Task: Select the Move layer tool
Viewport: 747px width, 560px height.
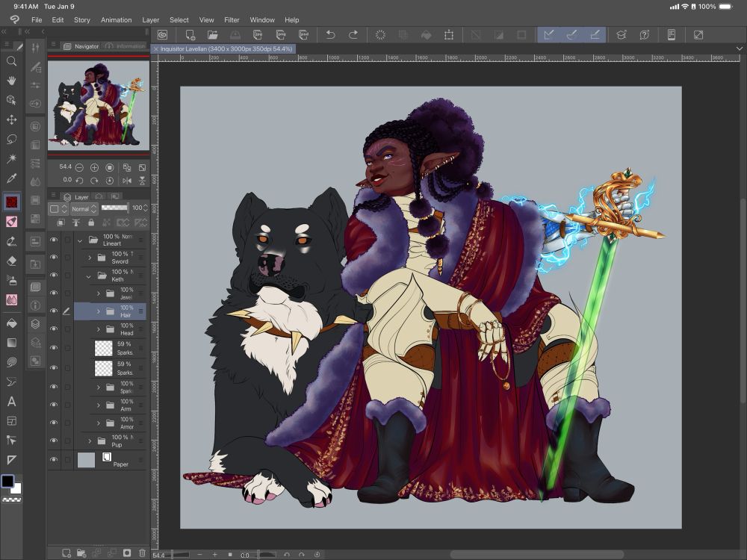Action: 11,119
